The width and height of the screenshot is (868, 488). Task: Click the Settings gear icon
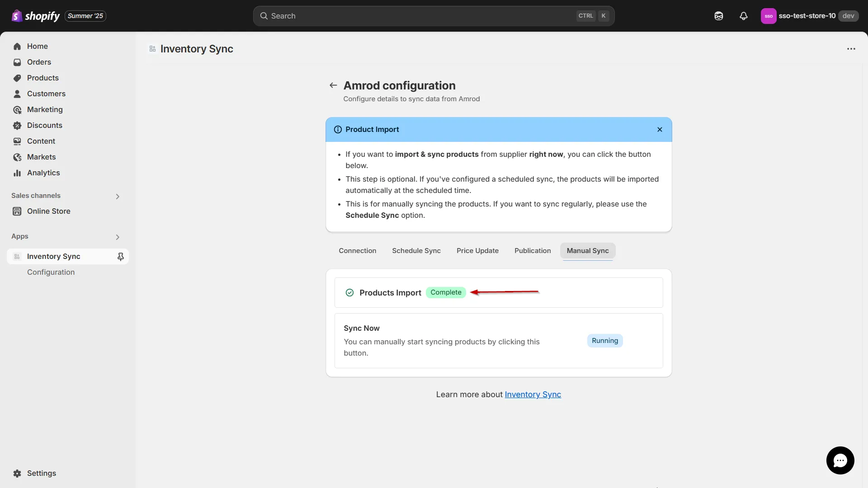(17, 473)
